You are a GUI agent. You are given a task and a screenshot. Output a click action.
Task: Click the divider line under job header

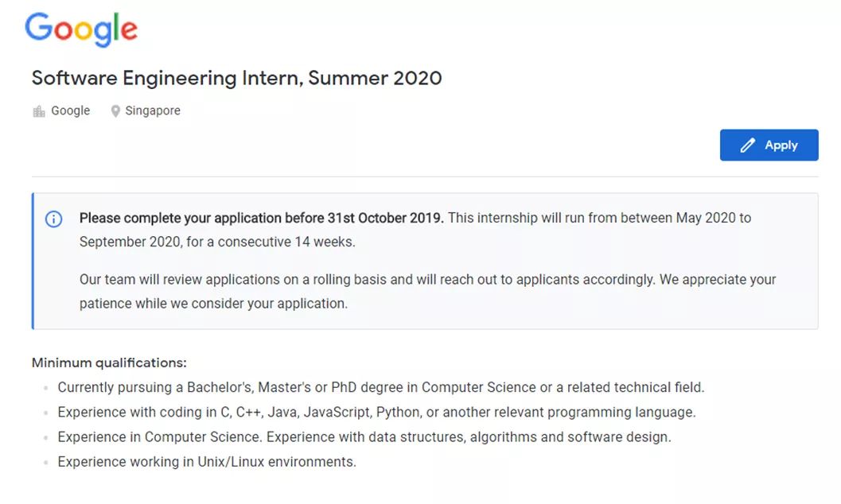click(x=425, y=176)
